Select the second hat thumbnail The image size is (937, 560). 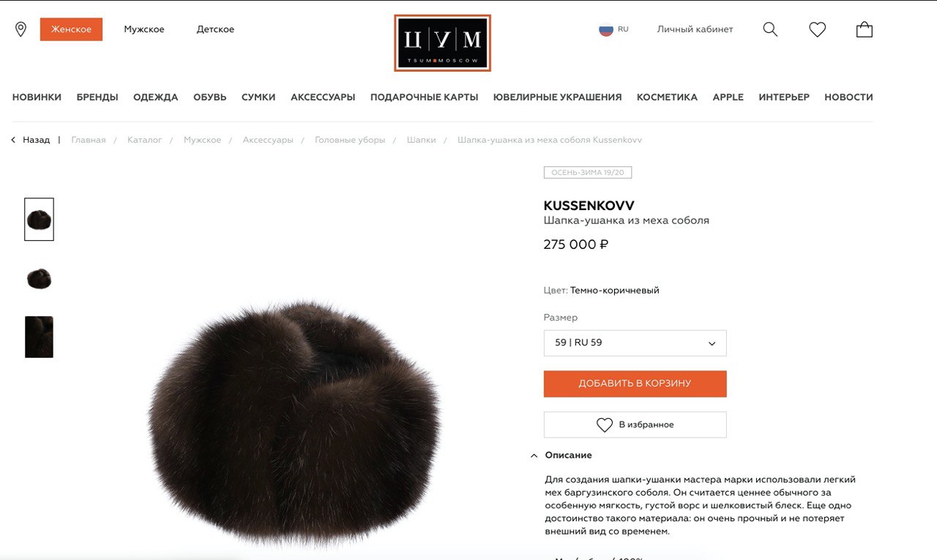(39, 278)
